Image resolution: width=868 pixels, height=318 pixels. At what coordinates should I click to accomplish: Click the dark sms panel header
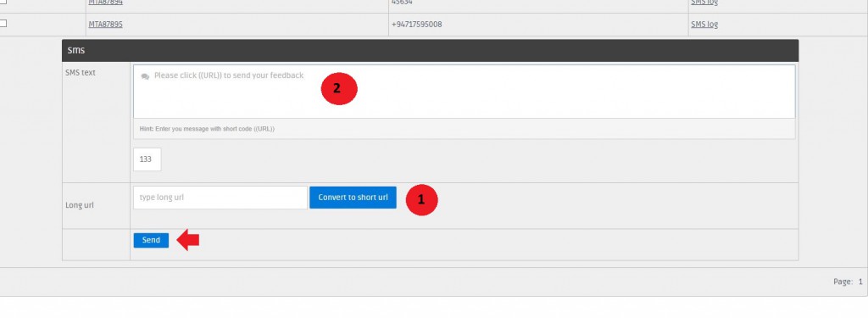430,50
